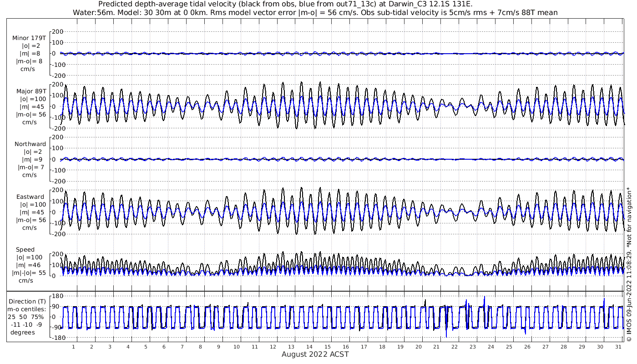Select day 22 on the date axis
Screen dimensions: 637x364
pyautogui.click(x=454, y=347)
